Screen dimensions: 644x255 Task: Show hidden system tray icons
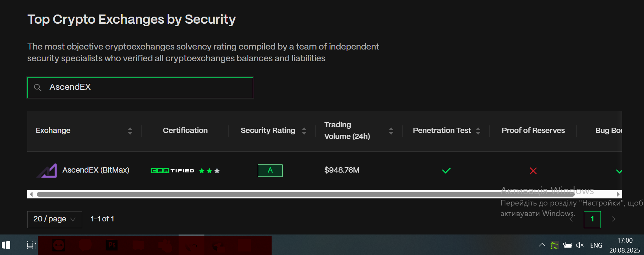tap(542, 245)
